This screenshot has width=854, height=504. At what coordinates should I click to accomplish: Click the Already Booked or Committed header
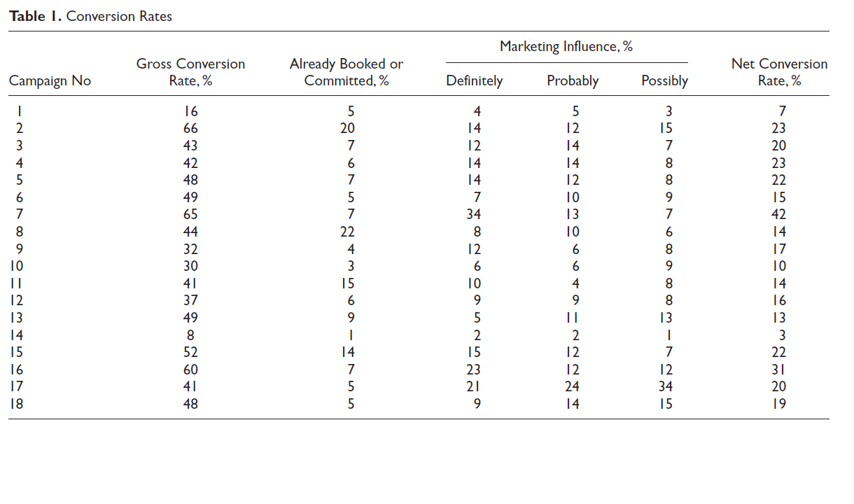[x=346, y=72]
